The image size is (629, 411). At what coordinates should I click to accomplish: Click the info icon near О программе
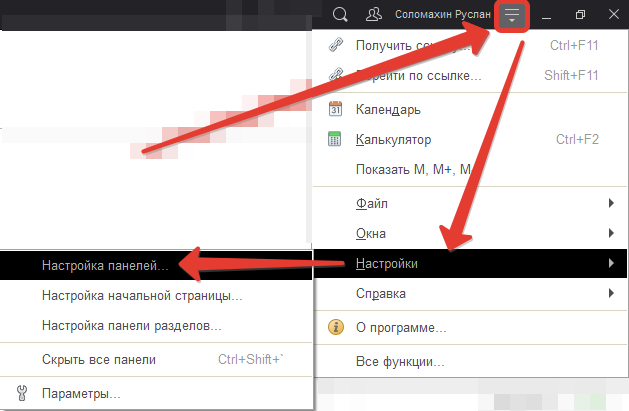[336, 327]
